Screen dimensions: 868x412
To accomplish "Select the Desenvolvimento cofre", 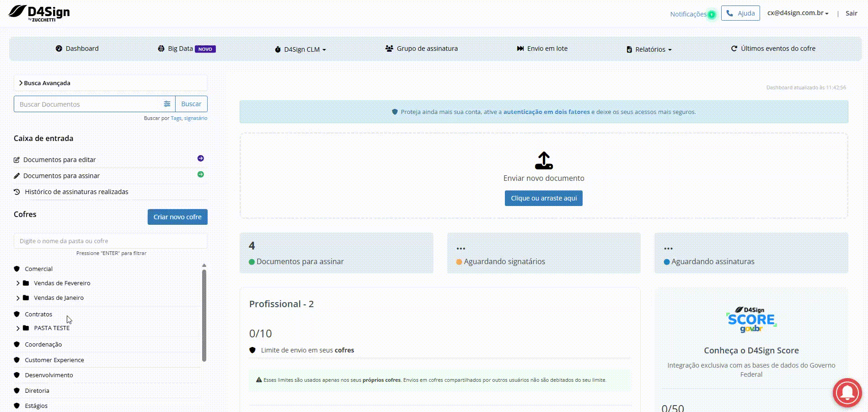I will pyautogui.click(x=49, y=375).
